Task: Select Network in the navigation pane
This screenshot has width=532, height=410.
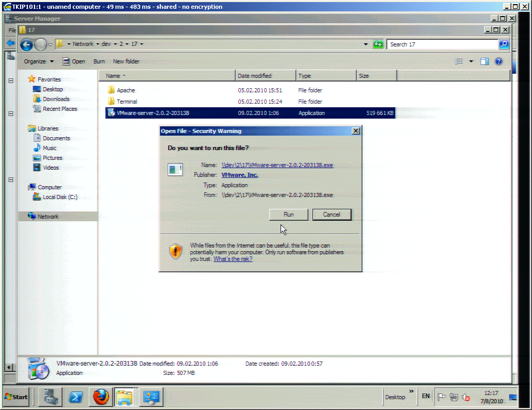Action: pyautogui.click(x=58, y=217)
